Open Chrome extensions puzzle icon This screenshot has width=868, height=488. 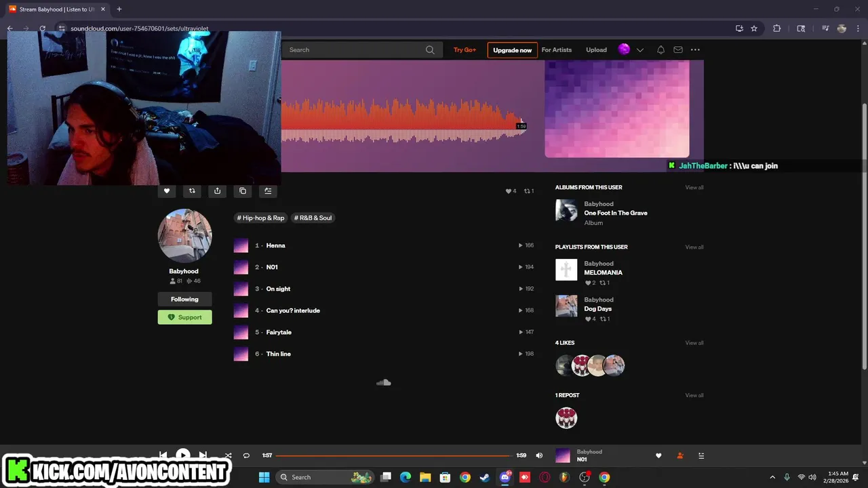[x=777, y=28]
